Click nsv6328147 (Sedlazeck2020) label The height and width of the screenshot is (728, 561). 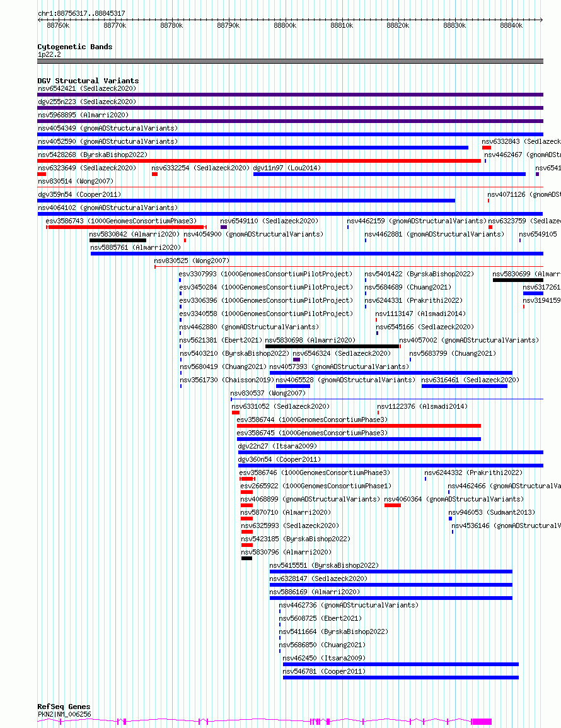click(318, 579)
